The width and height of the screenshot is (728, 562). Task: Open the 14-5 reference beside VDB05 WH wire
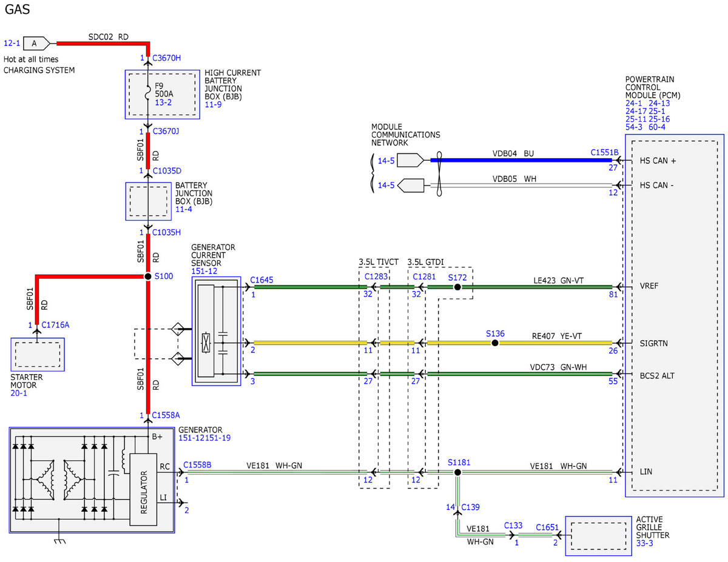(x=386, y=185)
